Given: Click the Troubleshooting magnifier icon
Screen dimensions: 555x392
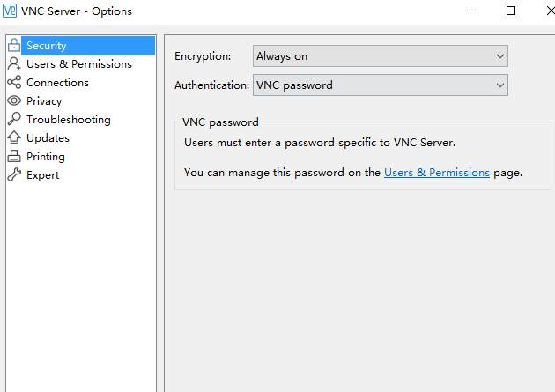Looking at the screenshot, I should point(13,119).
